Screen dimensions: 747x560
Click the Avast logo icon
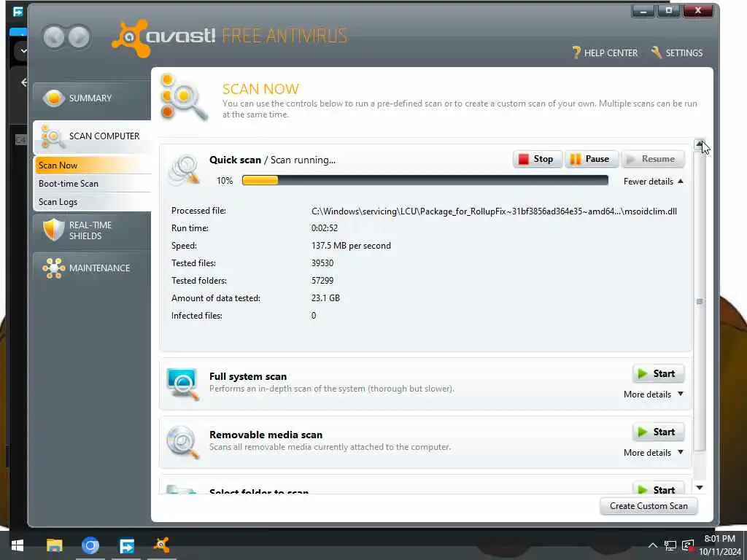130,37
